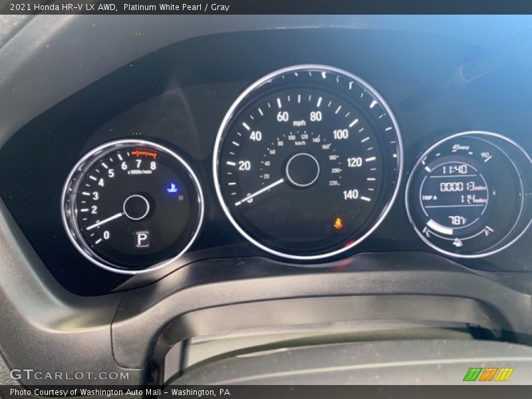532x399 pixels.
Task: Click the speedometer needle hub
Action: pos(303,170)
